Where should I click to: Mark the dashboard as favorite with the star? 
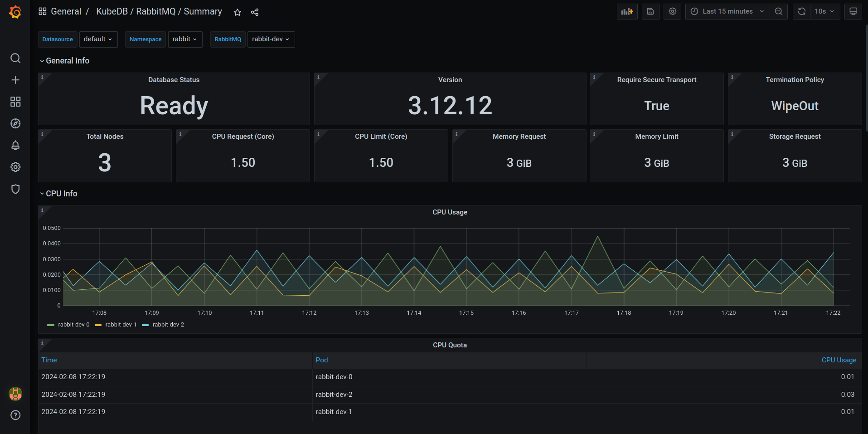(x=238, y=12)
